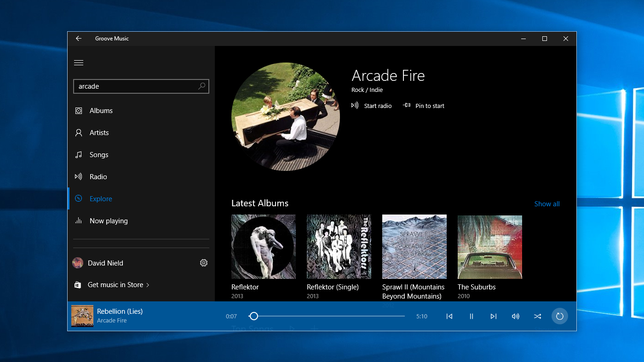Maximize the Groove Music window
644x362 pixels.
[545, 39]
